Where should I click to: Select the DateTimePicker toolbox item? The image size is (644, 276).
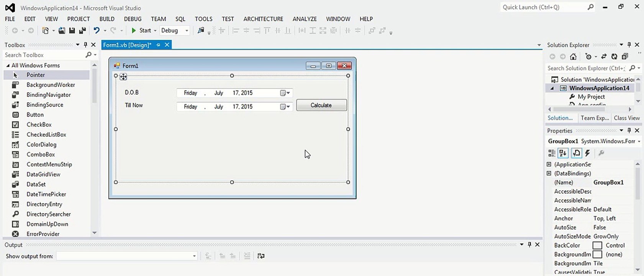click(46, 194)
